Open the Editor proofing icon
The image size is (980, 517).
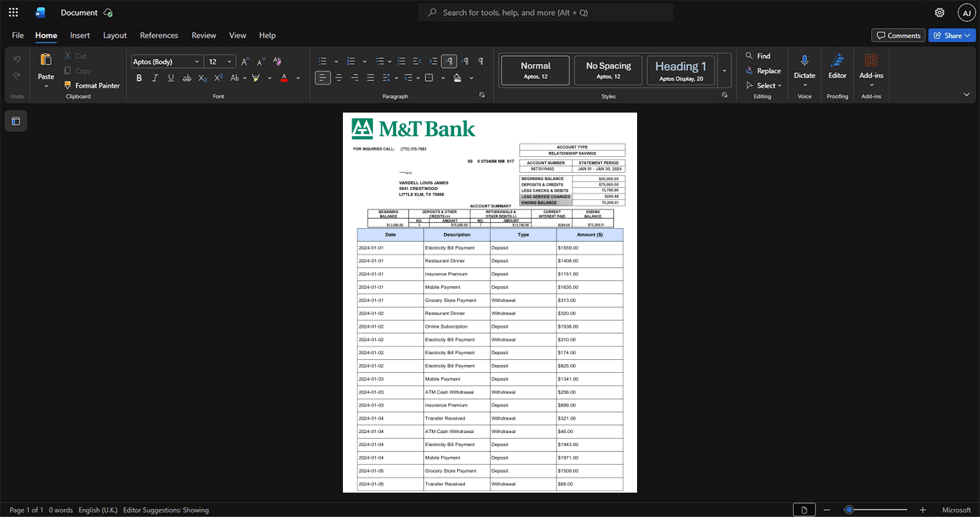pyautogui.click(x=837, y=60)
